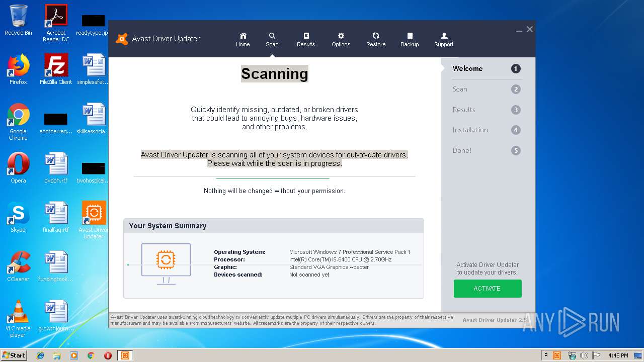
Task: Click the 4:45 PM taskbar clock
Action: [618, 355]
